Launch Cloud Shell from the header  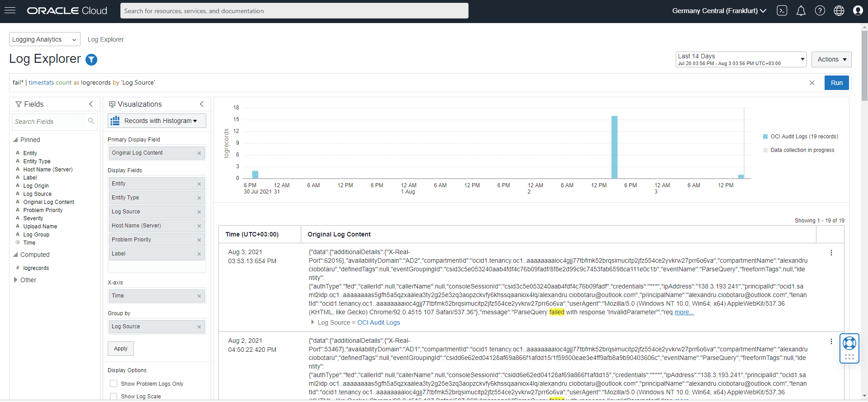click(x=782, y=11)
